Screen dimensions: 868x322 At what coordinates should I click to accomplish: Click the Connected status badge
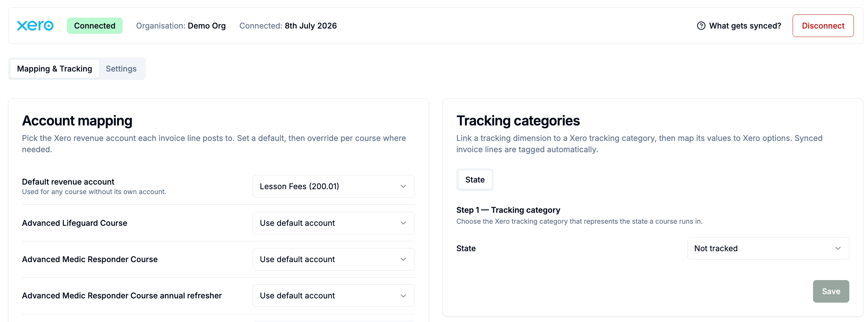(95, 26)
